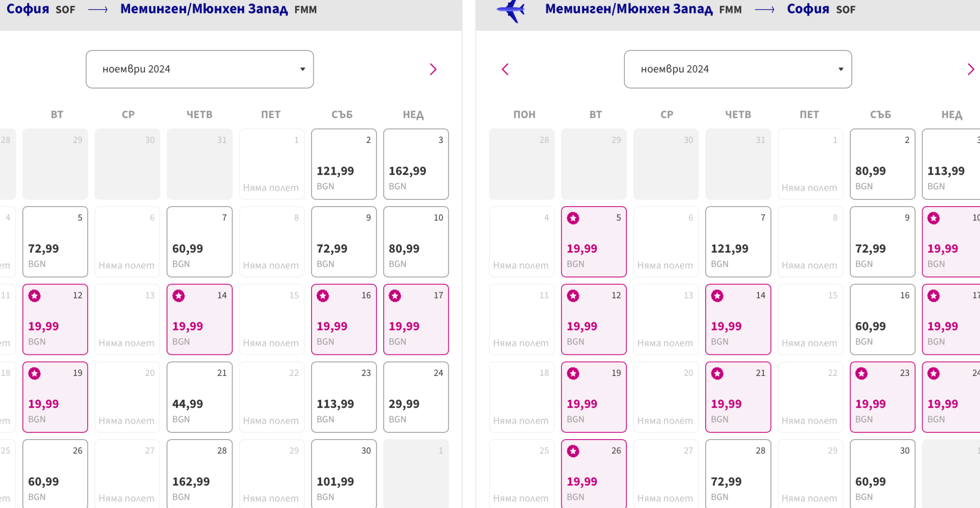Click the outbound dropdown's caret arrow
980x508 pixels.
pyautogui.click(x=302, y=69)
